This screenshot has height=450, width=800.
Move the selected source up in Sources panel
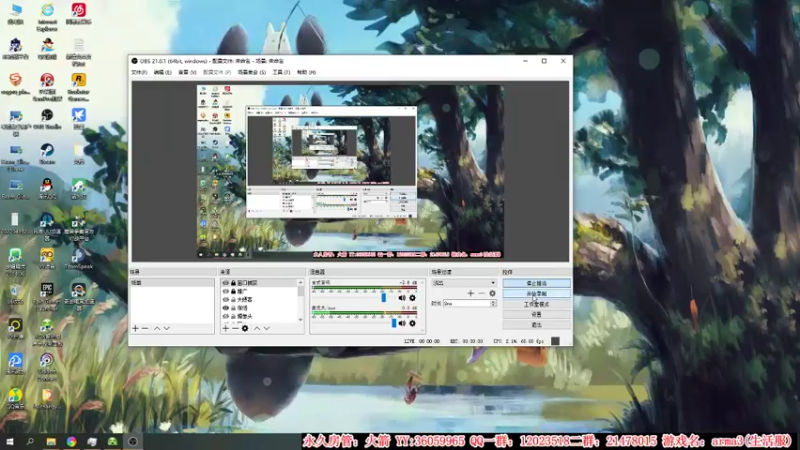click(x=257, y=329)
